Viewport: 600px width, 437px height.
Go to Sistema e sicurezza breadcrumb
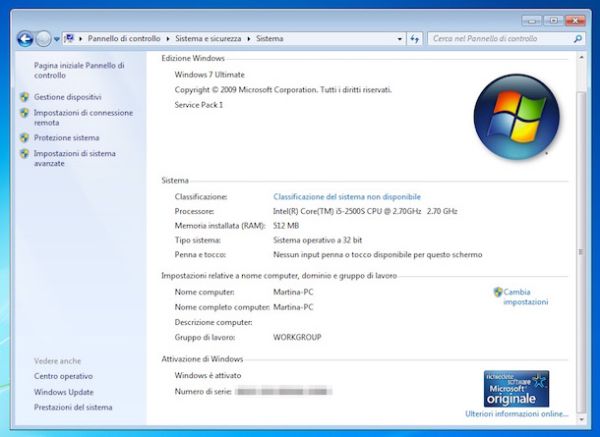pos(209,39)
